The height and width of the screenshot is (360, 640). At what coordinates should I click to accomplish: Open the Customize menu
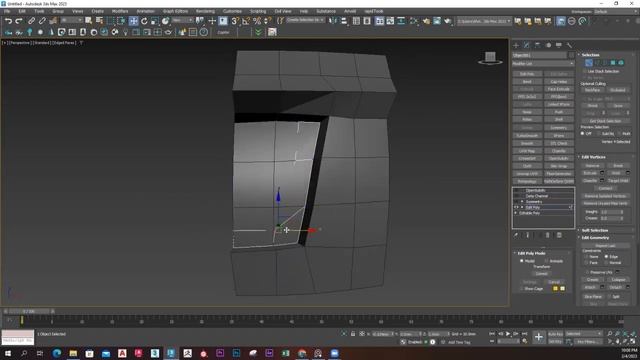pyautogui.click(x=232, y=11)
